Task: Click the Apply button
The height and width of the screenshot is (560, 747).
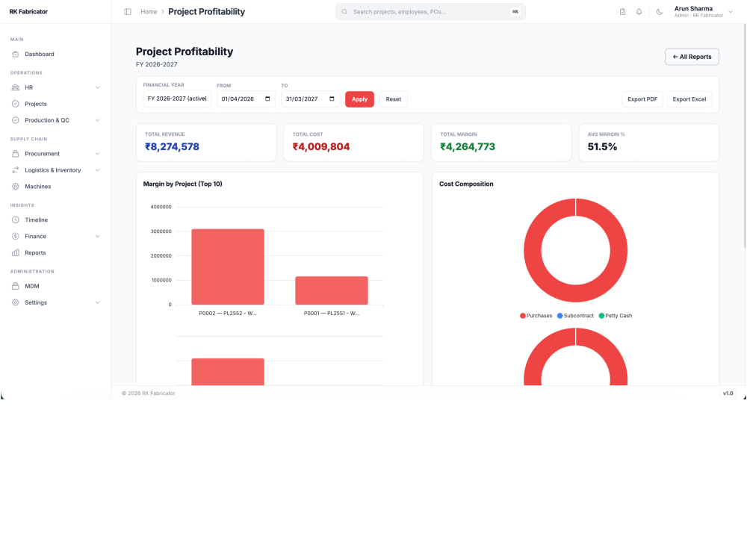Action: 359,99
